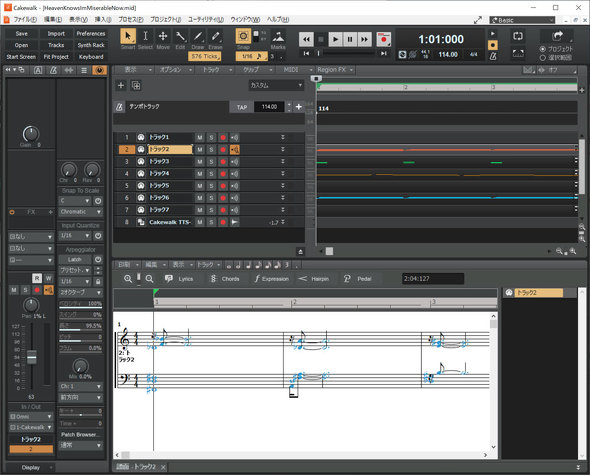Pause the transport

click(x=350, y=39)
